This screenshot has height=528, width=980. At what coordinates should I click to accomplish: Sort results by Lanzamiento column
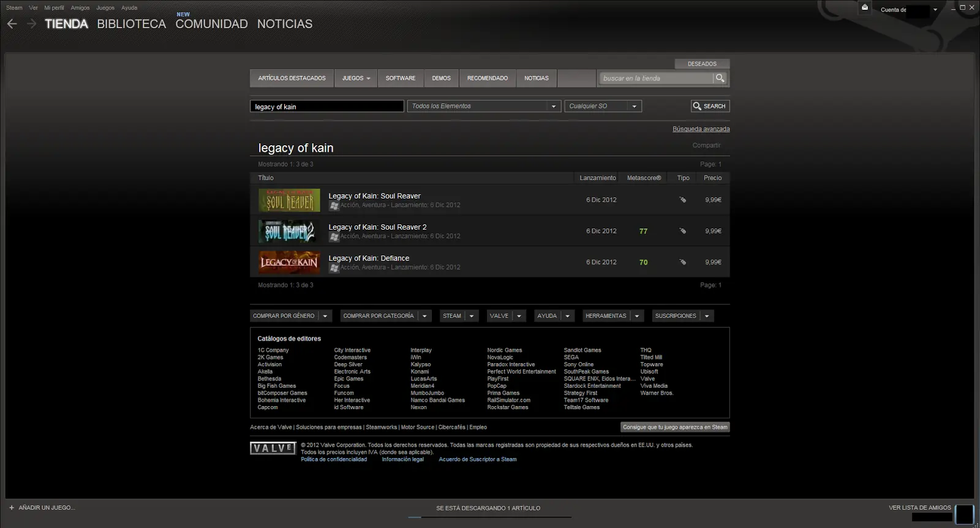coord(598,178)
